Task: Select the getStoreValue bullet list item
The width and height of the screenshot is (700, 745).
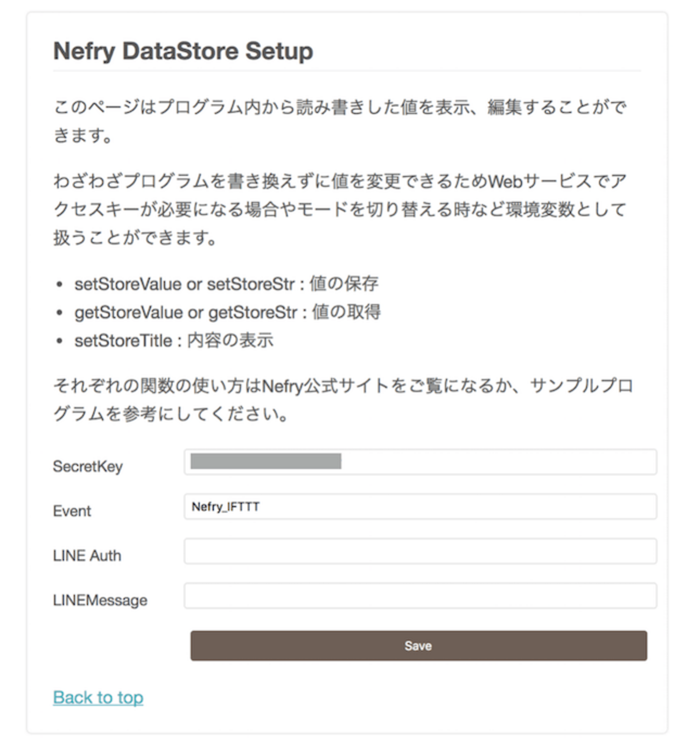Action: [x=226, y=312]
